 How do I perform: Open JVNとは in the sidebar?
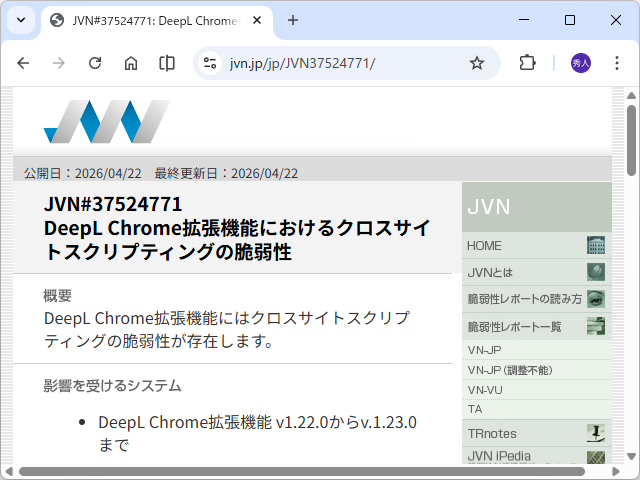coord(537,272)
